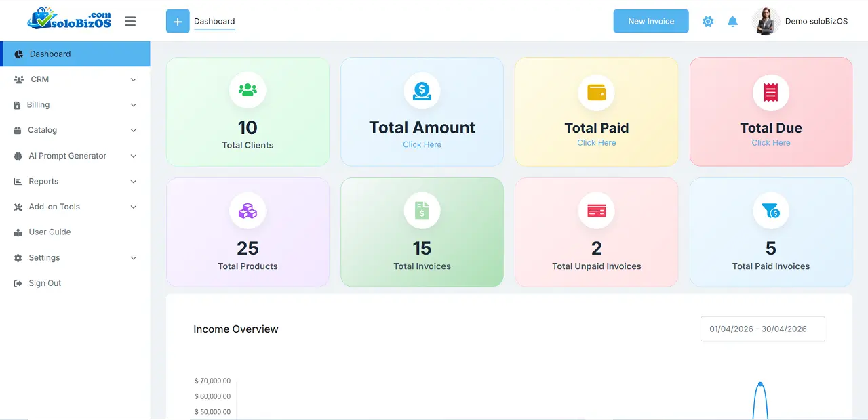Click the $ 70,000.00 axis label
Image resolution: width=868 pixels, height=420 pixels.
[212, 381]
